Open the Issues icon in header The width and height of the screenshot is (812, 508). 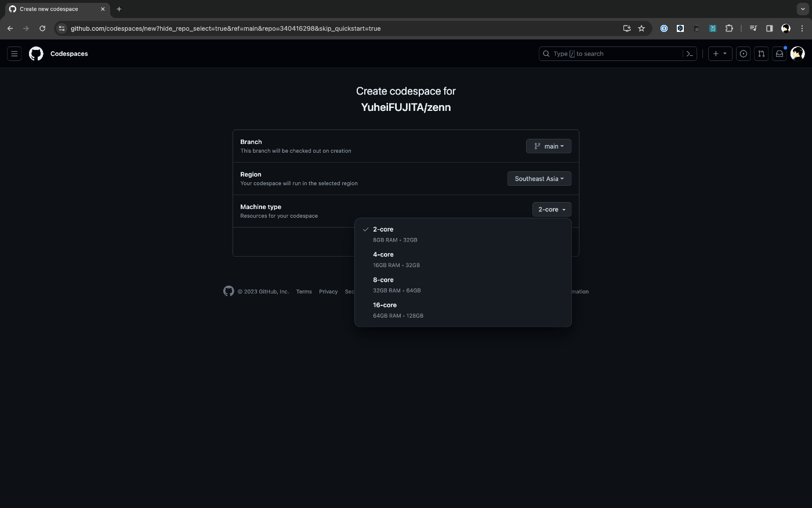point(744,53)
